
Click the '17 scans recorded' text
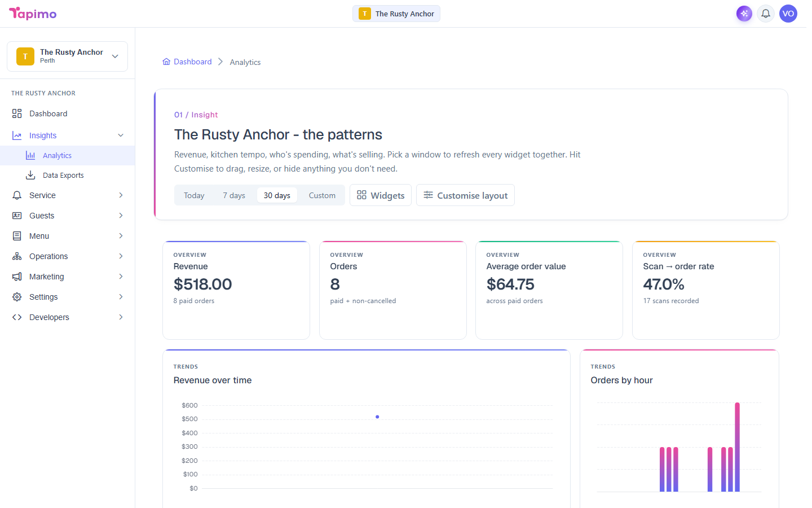[671, 301]
